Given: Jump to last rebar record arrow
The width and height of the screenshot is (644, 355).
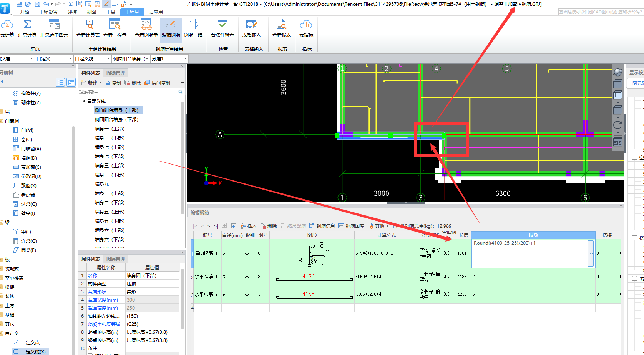Looking at the screenshot, I should 216,226.
